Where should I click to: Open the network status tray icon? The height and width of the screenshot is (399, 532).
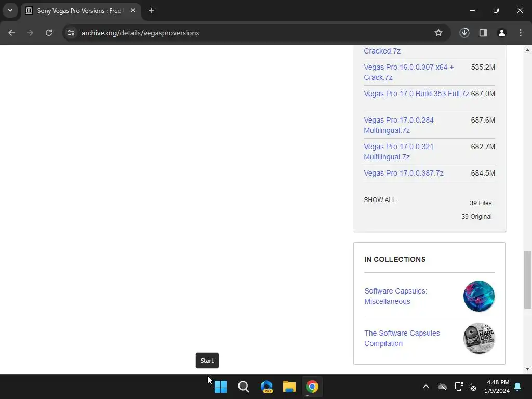click(x=459, y=387)
